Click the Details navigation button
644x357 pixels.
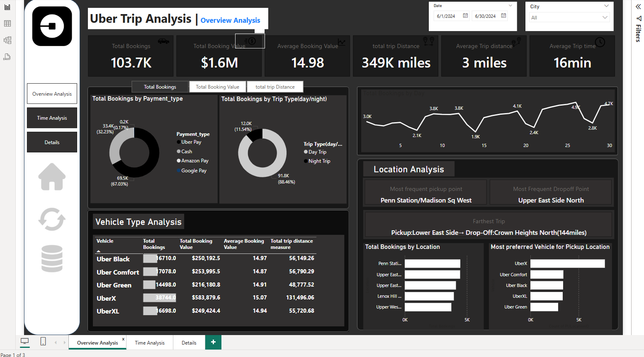pyautogui.click(x=52, y=142)
